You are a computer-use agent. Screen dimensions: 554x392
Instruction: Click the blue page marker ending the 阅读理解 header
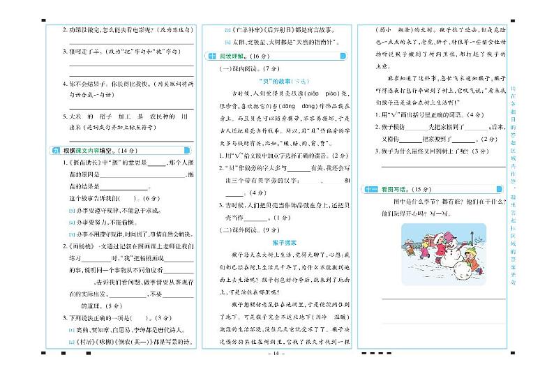click(343, 56)
